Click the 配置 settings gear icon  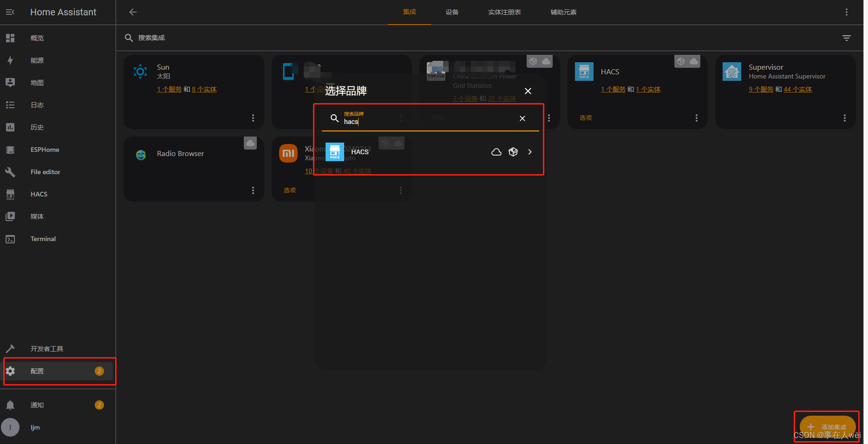coord(10,371)
